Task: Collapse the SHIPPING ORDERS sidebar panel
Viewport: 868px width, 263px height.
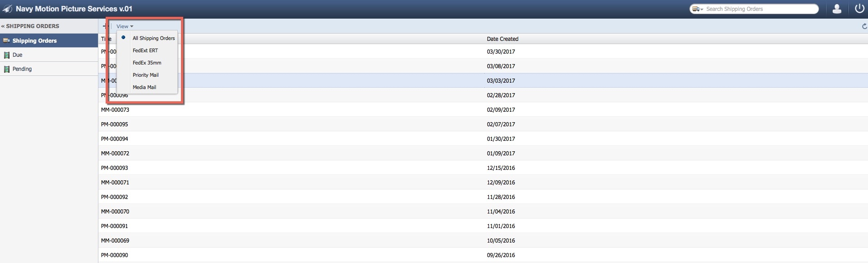Action: (x=3, y=26)
